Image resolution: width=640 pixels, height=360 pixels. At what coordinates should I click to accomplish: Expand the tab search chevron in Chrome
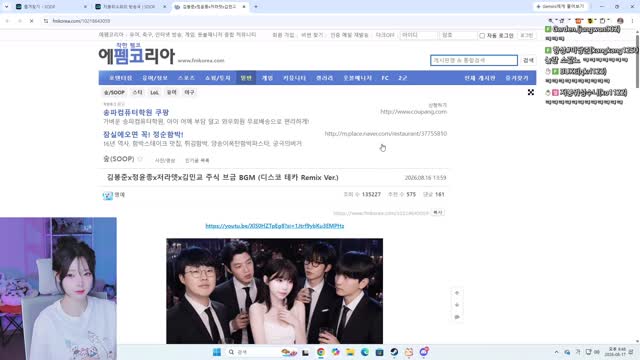[x=6, y=7]
